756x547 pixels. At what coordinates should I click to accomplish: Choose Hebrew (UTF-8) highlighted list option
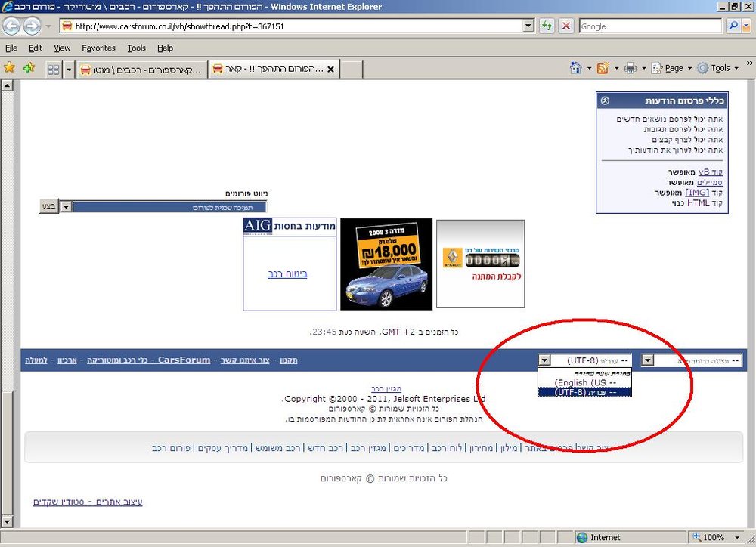[585, 392]
